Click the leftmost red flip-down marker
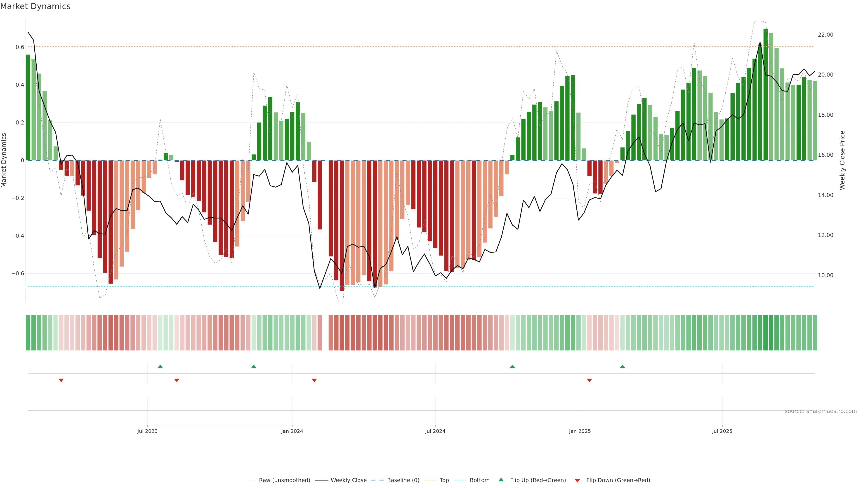This screenshot has width=868, height=488. (61, 380)
